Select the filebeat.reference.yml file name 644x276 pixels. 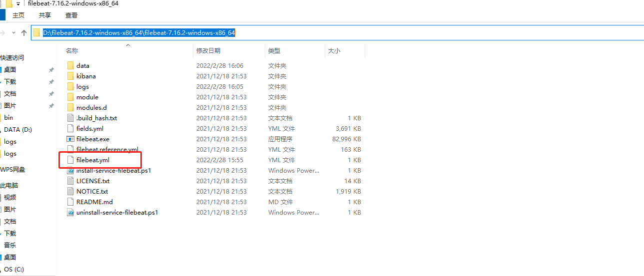107,149
